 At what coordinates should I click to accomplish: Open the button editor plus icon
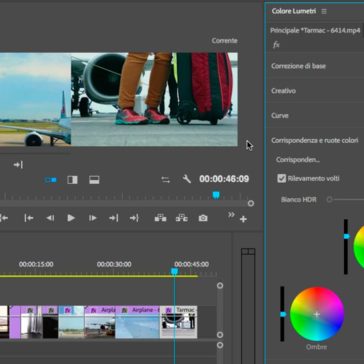click(243, 219)
